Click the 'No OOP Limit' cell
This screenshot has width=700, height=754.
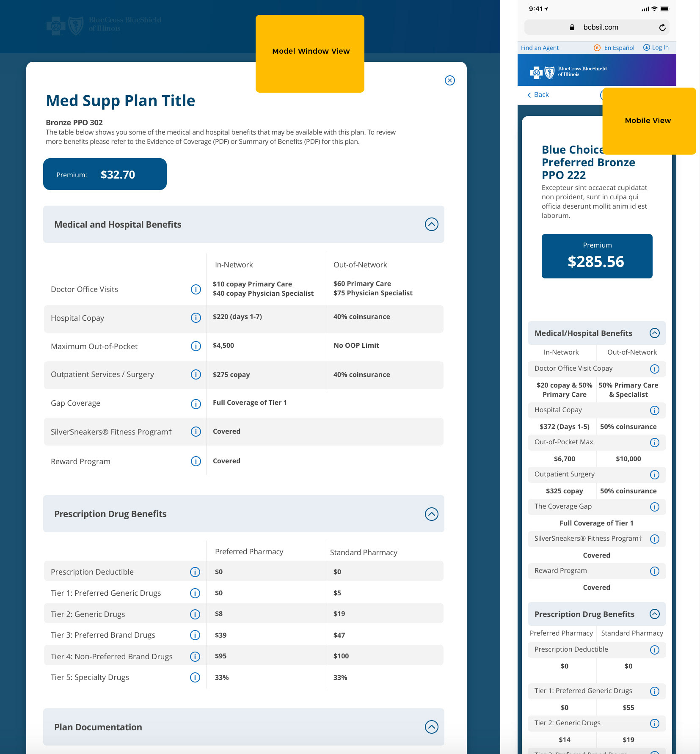tap(356, 346)
